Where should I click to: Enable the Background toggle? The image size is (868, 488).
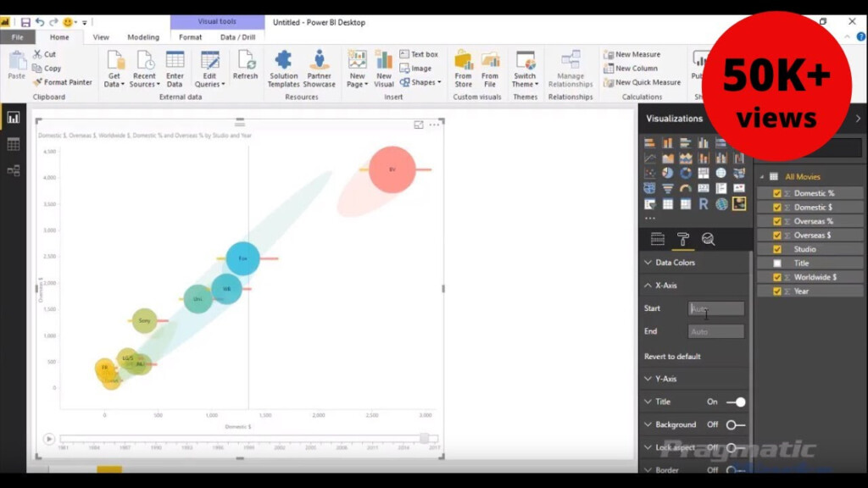coord(736,424)
